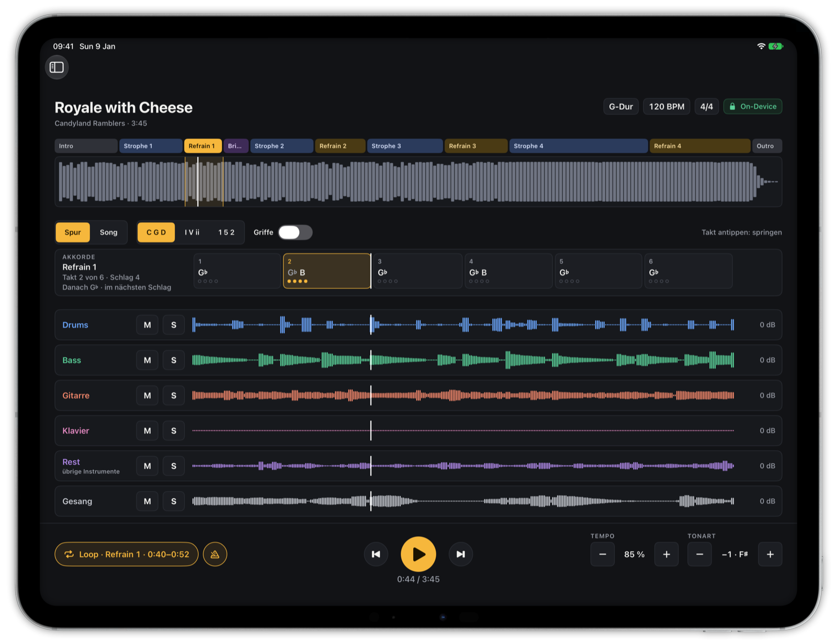
Task: Jump to the Intro section
Action: [x=86, y=146]
